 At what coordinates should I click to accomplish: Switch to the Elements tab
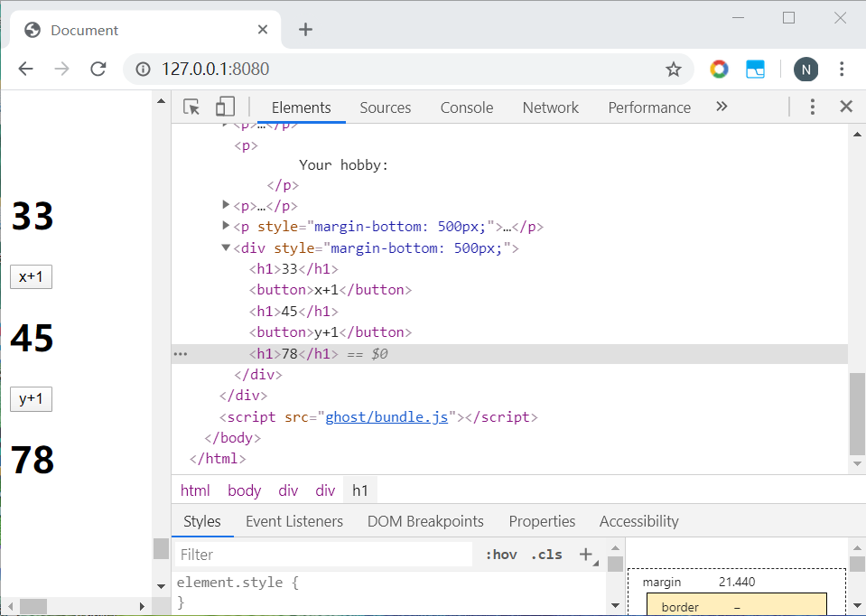pyautogui.click(x=301, y=107)
